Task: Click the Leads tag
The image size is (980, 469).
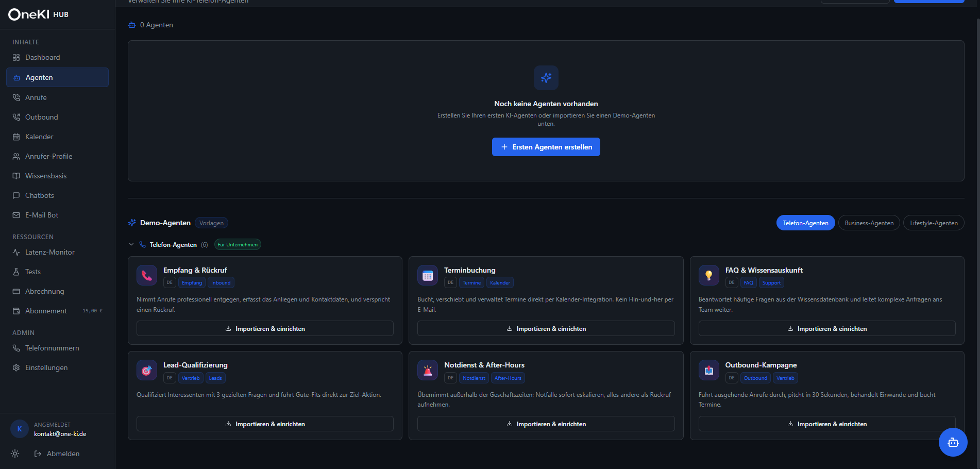Action: [215, 378]
